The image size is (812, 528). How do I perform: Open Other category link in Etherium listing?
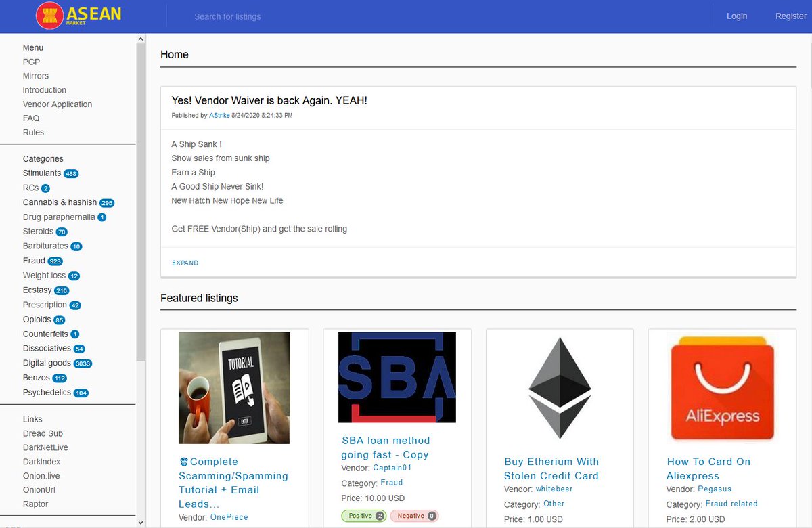pyautogui.click(x=554, y=504)
